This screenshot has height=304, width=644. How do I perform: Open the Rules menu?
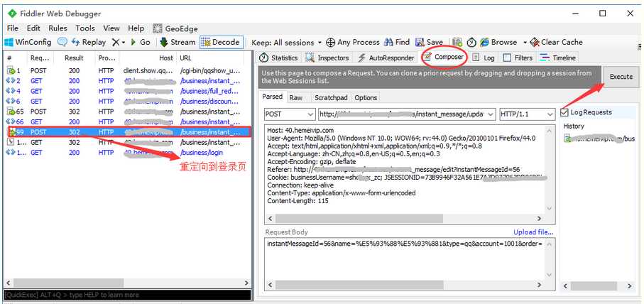pyautogui.click(x=58, y=28)
